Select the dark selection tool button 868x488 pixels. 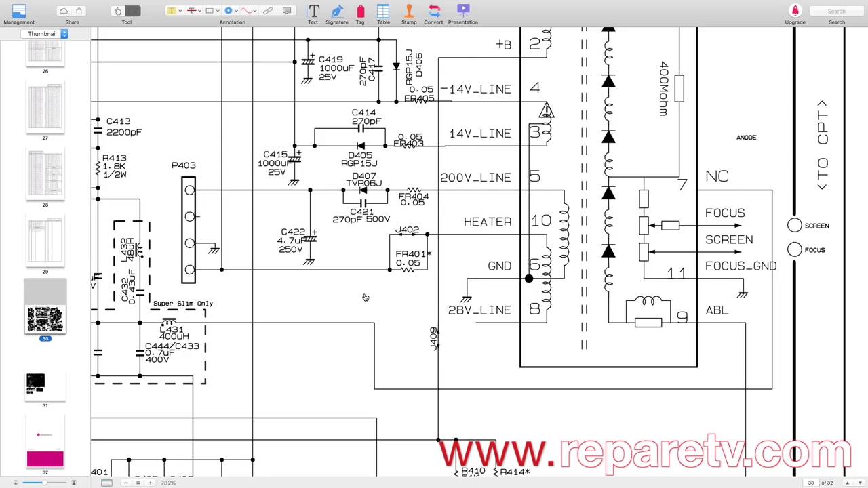(133, 11)
